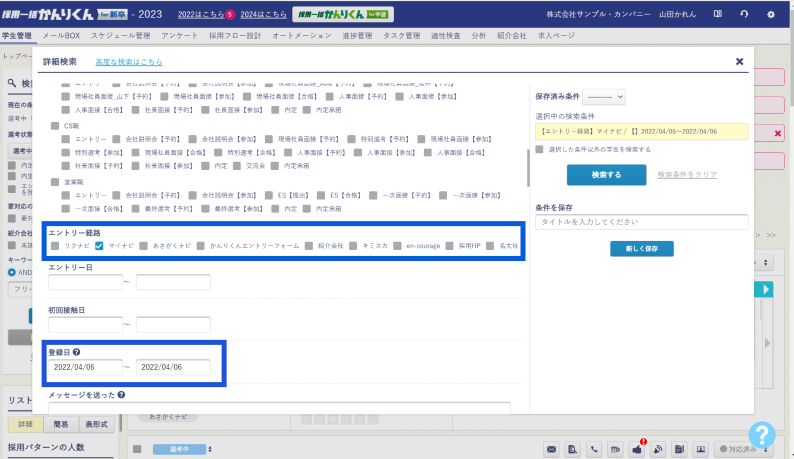Click the thumbs-up icon with red alert
This screenshot has height=459, width=794.
click(x=636, y=449)
